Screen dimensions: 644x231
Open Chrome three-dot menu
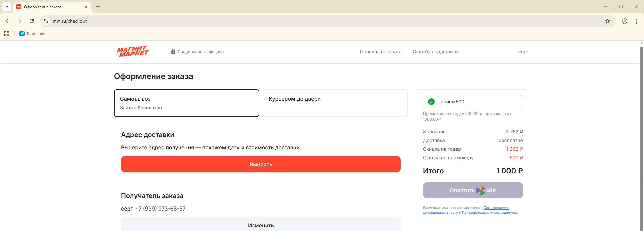click(636, 21)
